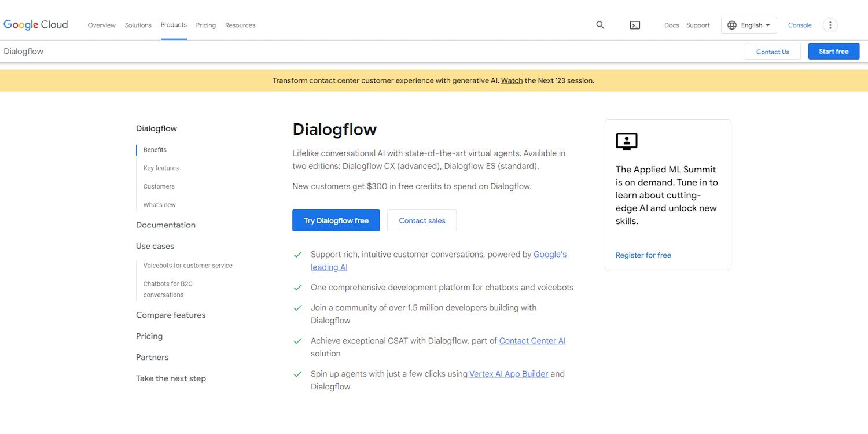Click the Start free button
This screenshot has width=868, height=434.
tap(833, 52)
